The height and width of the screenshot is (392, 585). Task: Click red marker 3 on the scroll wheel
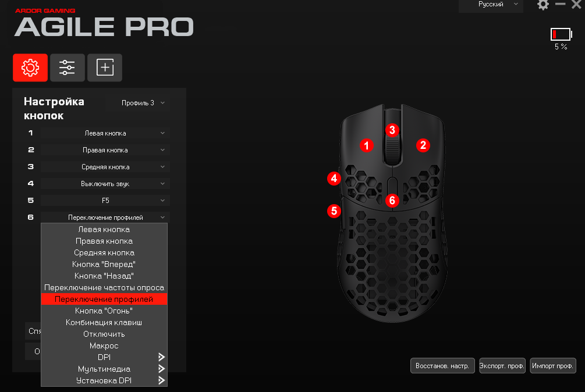(392, 130)
